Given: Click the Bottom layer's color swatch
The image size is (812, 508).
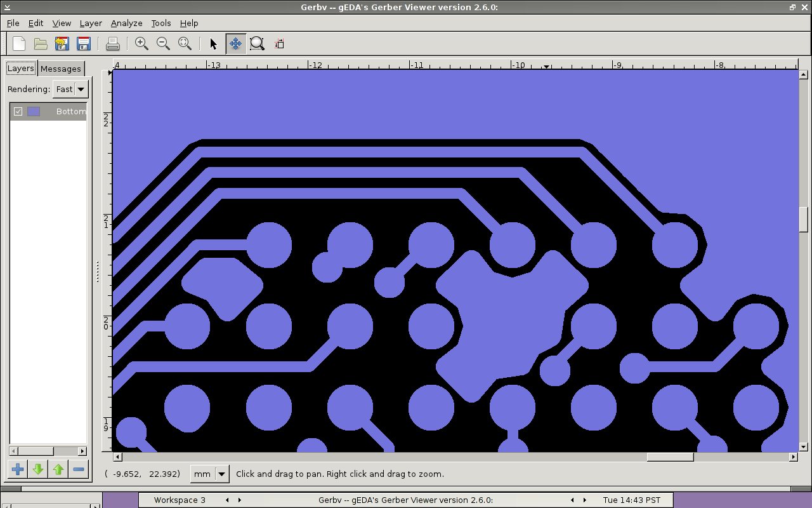Looking at the screenshot, I should click(x=34, y=111).
